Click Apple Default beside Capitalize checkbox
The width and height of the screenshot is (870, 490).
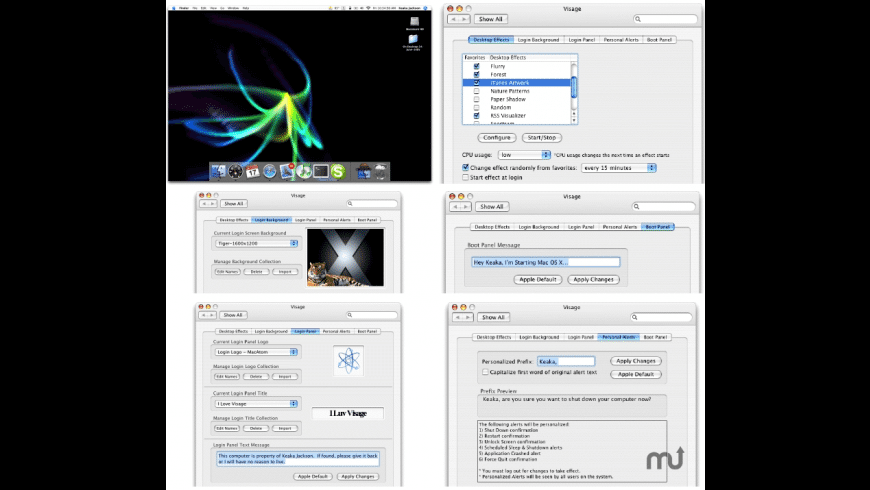point(635,374)
